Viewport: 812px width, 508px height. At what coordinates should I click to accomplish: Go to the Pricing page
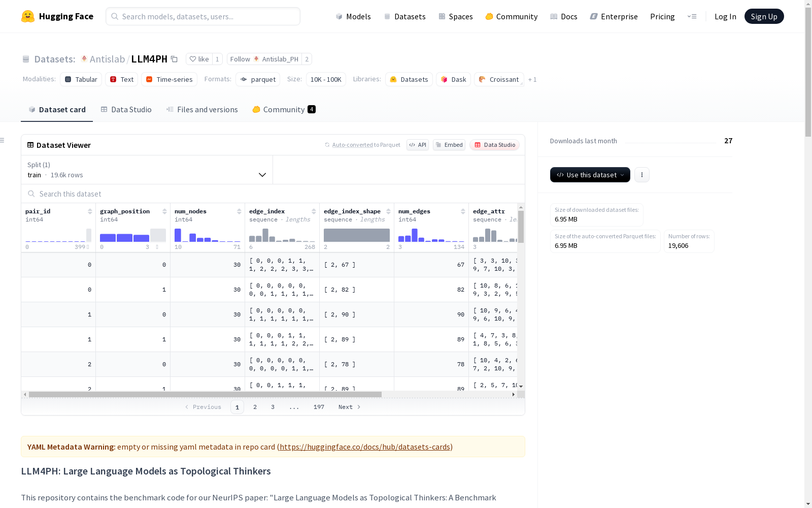click(x=662, y=16)
